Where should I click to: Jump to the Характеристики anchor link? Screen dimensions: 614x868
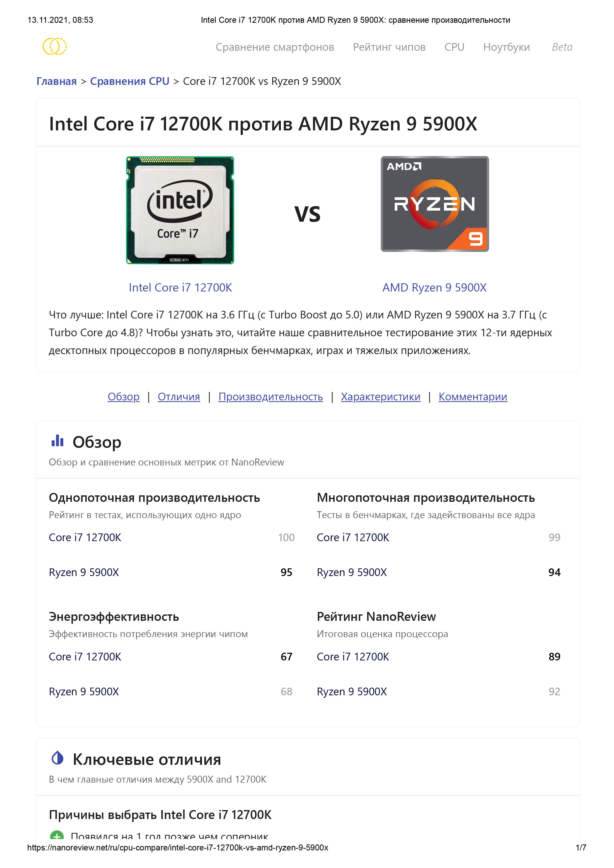380,397
